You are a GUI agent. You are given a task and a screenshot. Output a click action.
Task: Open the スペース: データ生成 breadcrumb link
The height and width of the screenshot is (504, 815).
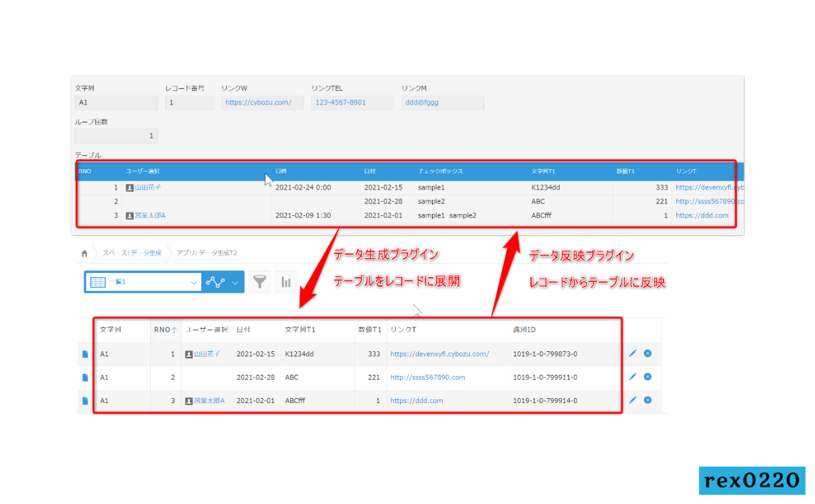point(132,253)
